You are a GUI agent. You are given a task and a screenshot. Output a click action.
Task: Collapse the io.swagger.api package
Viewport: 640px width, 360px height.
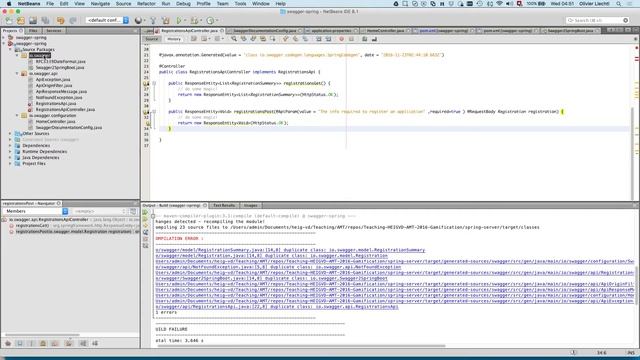tap(17, 73)
